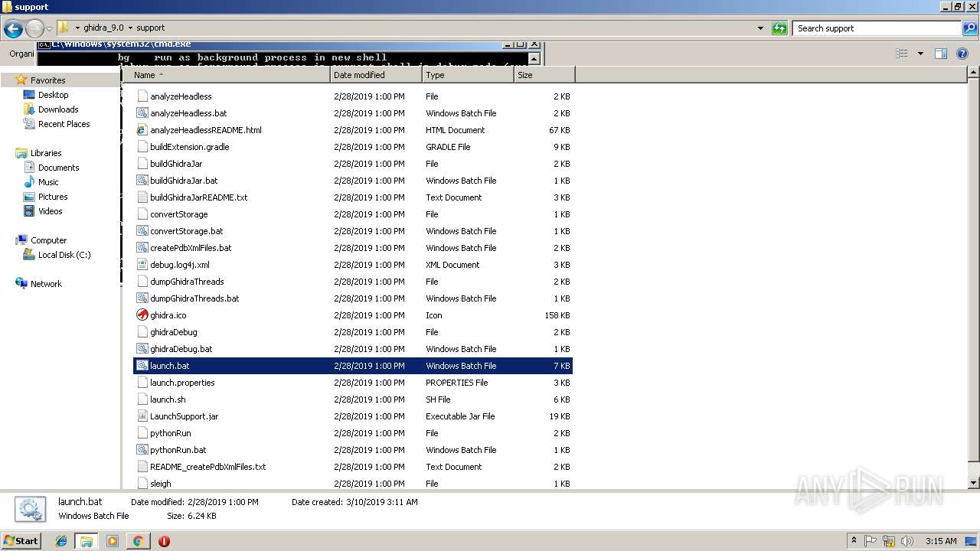Click the red circle taskbar icon

(164, 541)
